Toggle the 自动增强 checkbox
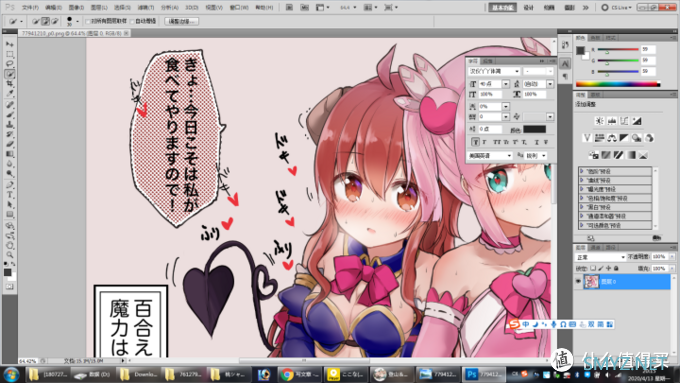 pyautogui.click(x=132, y=21)
